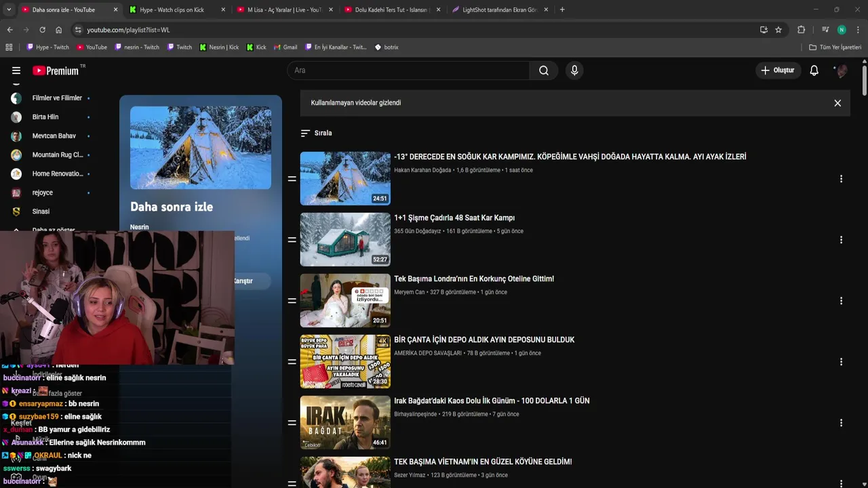
Task: Dismiss the hidden videos notice
Action: pos(837,103)
